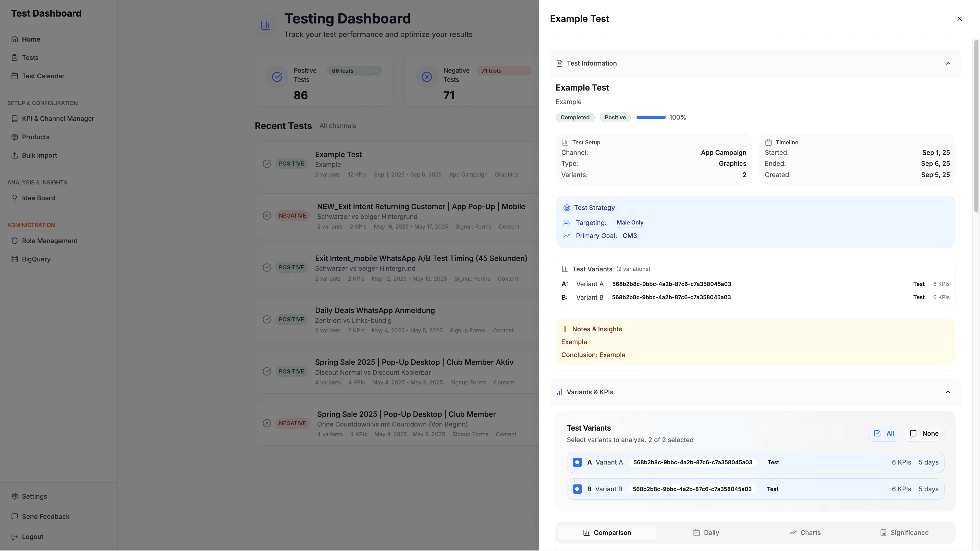Viewport: 980px width, 551px height.
Task: Click the Test Calendar icon
Action: pos(15,76)
